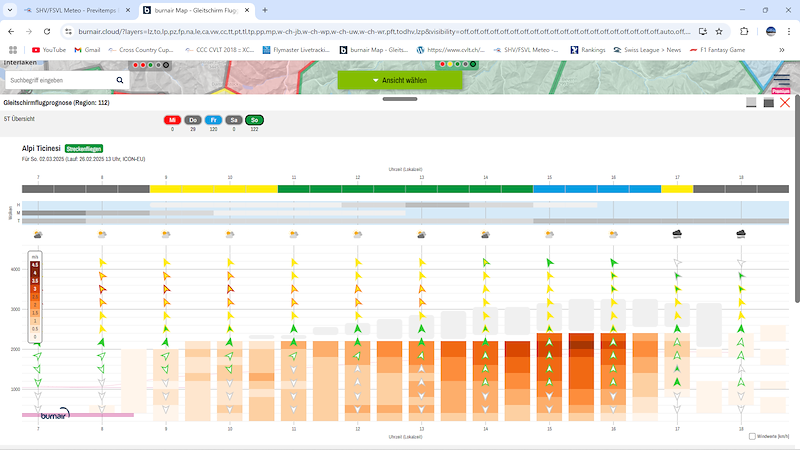
Task: Expand the Ansicht wählen dropdown
Action: [x=400, y=80]
